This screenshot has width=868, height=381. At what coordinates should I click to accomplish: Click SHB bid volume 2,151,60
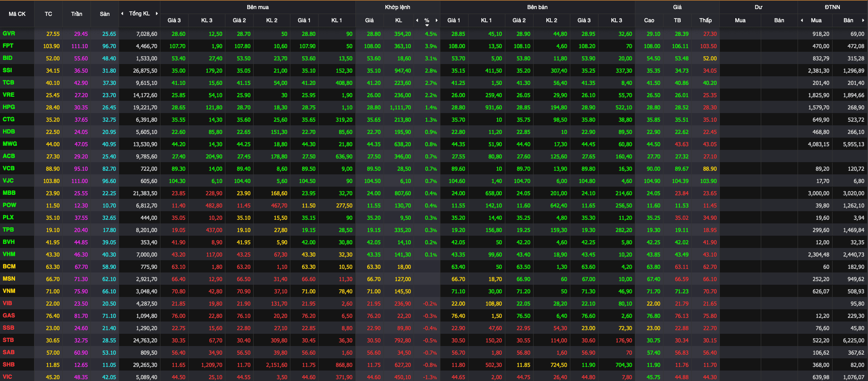[276, 365]
